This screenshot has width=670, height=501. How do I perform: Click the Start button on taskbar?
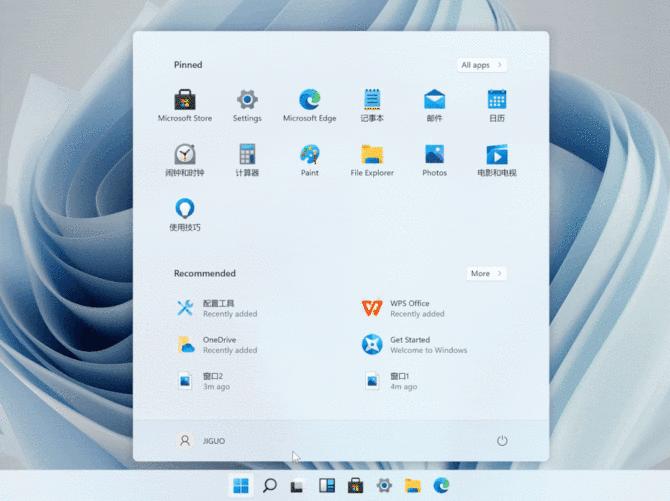tap(241, 486)
